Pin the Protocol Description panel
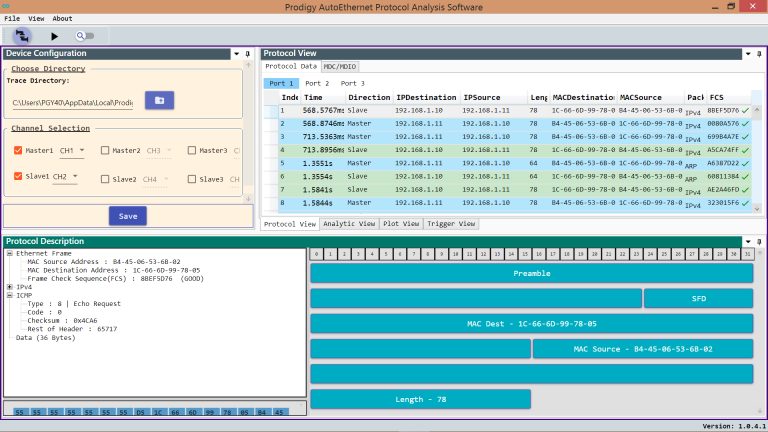Viewport: 768px width, 432px height. pos(759,241)
